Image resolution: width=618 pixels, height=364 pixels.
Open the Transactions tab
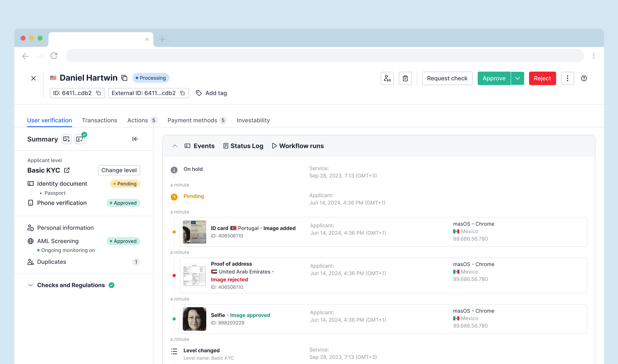click(99, 120)
